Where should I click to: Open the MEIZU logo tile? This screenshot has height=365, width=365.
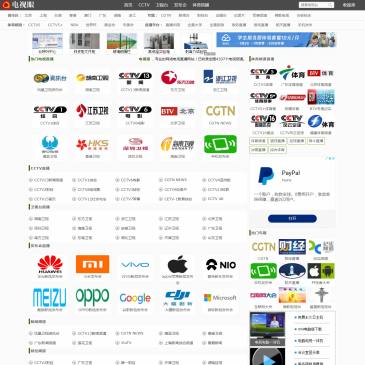(50, 298)
